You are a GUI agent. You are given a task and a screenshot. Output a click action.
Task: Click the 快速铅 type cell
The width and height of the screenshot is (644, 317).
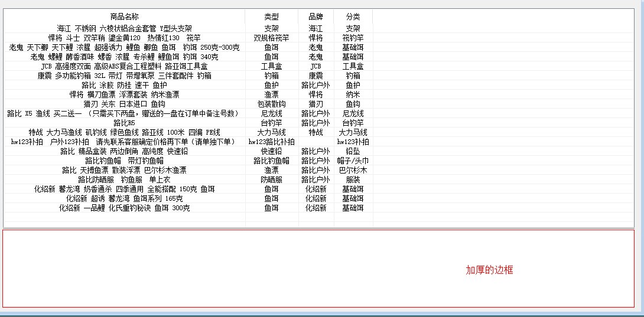click(x=271, y=151)
